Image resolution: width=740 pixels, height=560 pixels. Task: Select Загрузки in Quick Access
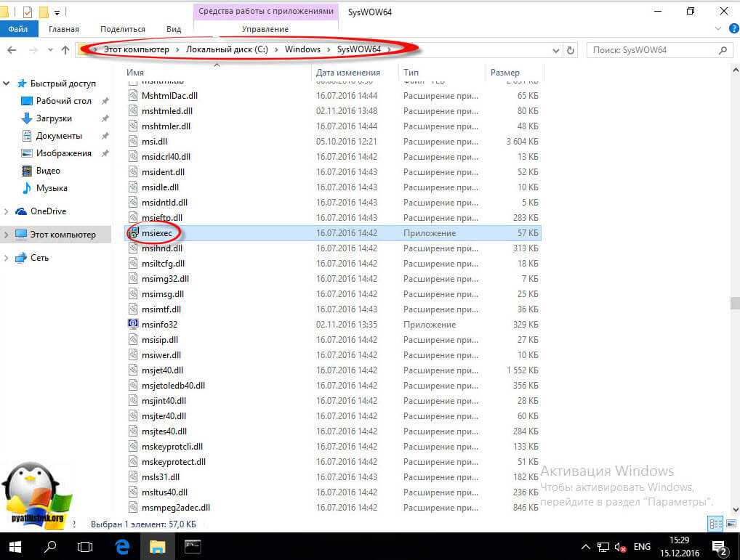54,118
